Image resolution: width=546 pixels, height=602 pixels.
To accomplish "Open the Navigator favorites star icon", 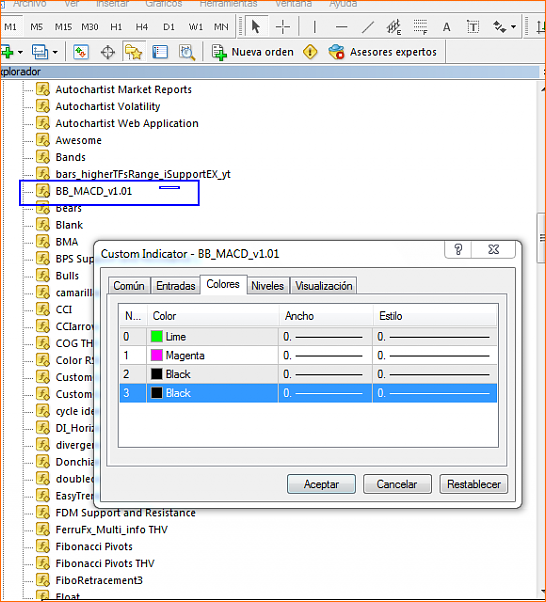I will [133, 52].
